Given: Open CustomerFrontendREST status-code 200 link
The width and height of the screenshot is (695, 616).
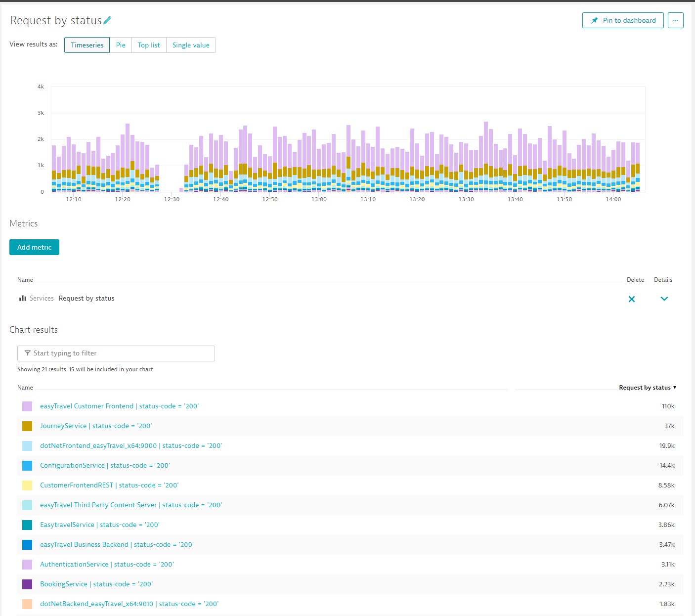Looking at the screenshot, I should (109, 485).
